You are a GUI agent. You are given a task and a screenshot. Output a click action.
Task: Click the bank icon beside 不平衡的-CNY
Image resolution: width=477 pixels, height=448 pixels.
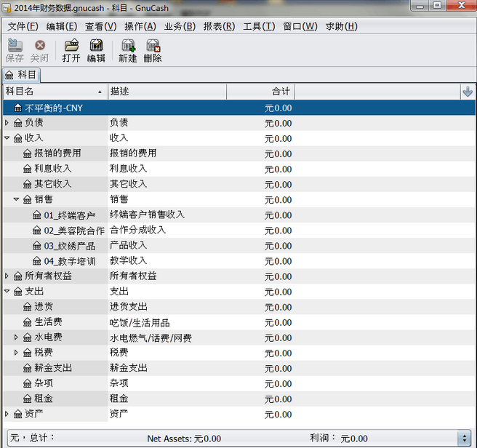pyautogui.click(x=18, y=108)
